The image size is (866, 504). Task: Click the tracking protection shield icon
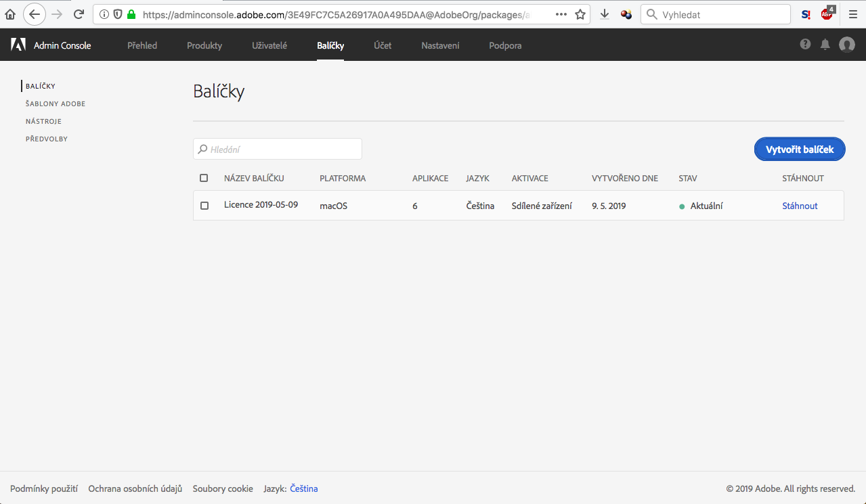pyautogui.click(x=118, y=14)
